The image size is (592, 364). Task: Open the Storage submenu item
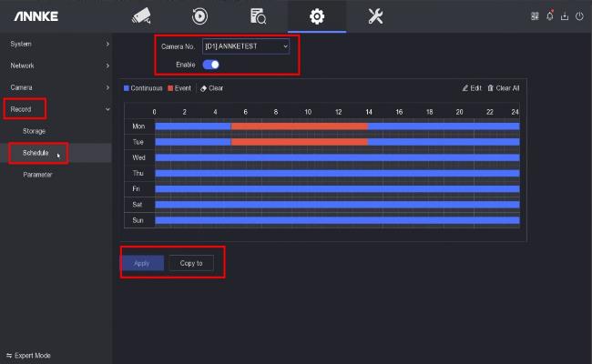(x=35, y=131)
